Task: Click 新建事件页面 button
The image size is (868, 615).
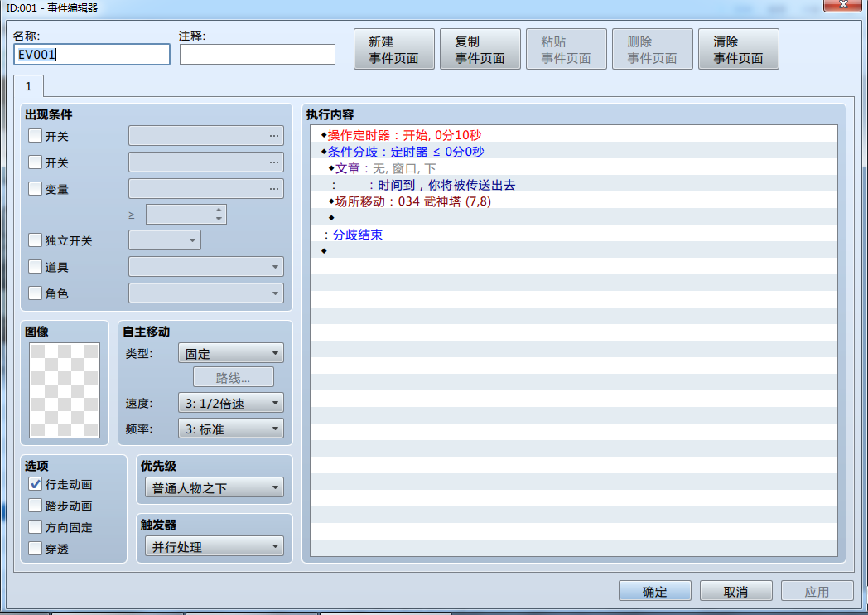Action: [394, 49]
